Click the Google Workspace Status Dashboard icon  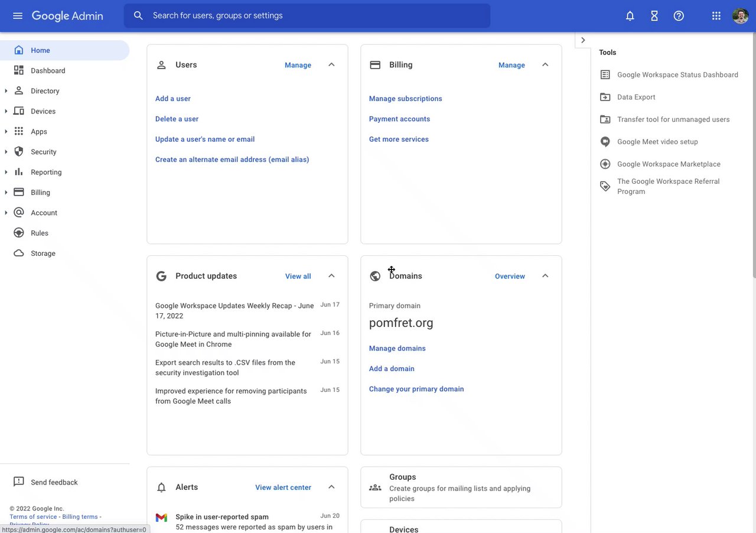tap(605, 75)
